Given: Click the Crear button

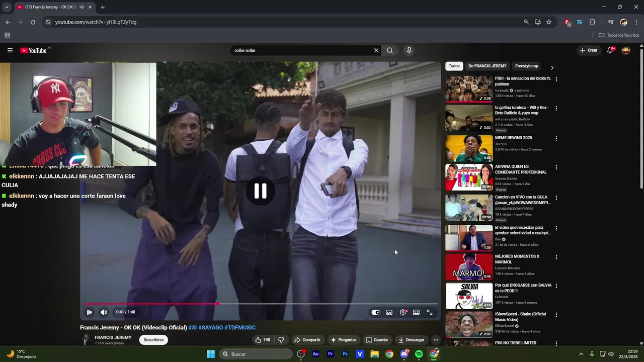Looking at the screenshot, I should (x=588, y=50).
